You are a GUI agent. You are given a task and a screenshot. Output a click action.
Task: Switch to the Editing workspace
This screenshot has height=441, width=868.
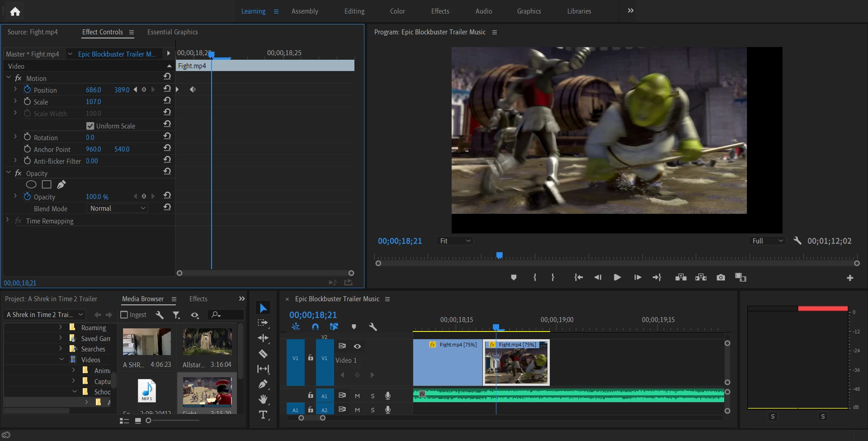click(354, 11)
